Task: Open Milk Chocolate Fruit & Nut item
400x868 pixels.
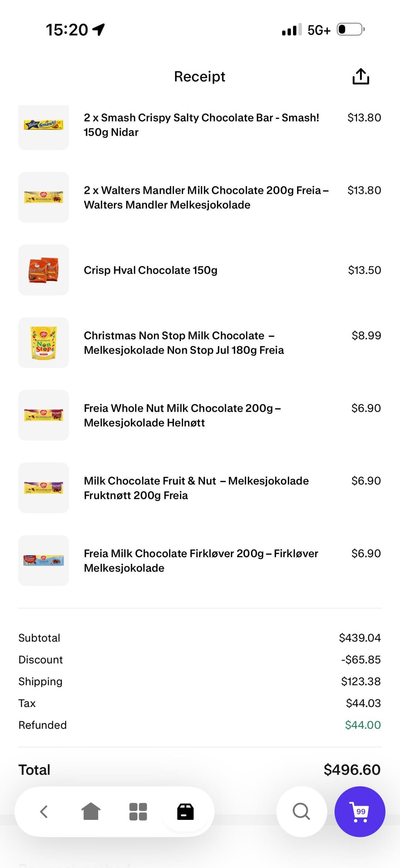Action: (196, 488)
